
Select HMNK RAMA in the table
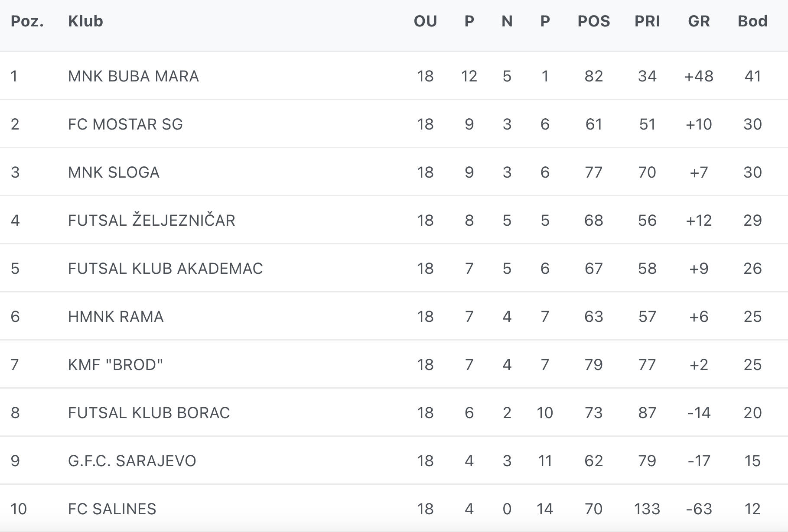pyautogui.click(x=116, y=317)
